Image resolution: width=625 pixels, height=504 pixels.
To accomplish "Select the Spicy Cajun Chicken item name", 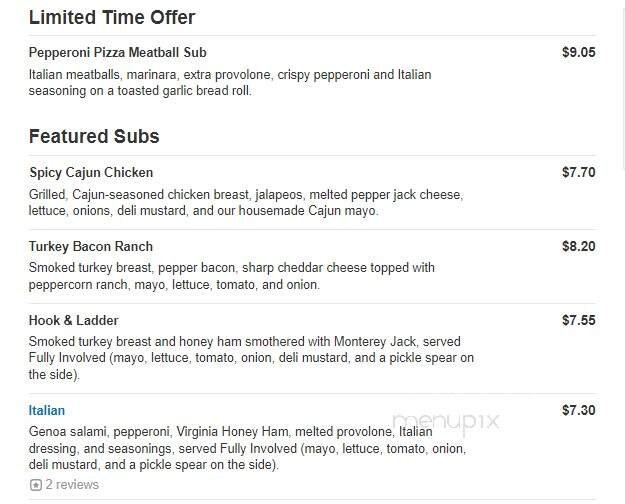I will (91, 173).
